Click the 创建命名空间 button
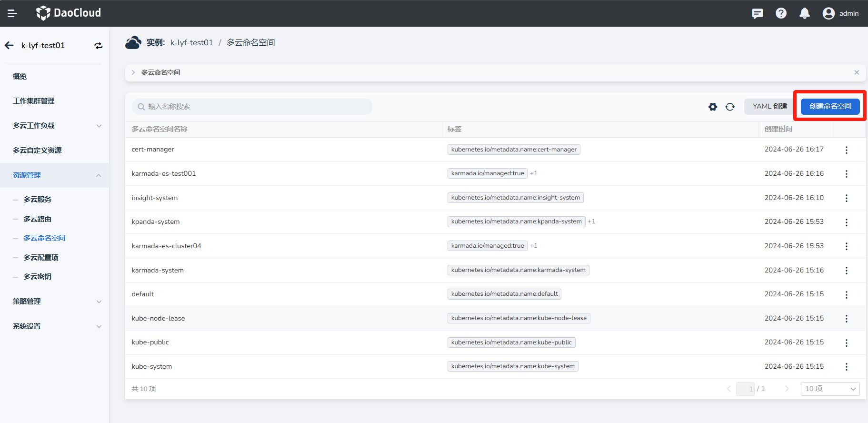This screenshot has width=868, height=423. click(x=830, y=106)
